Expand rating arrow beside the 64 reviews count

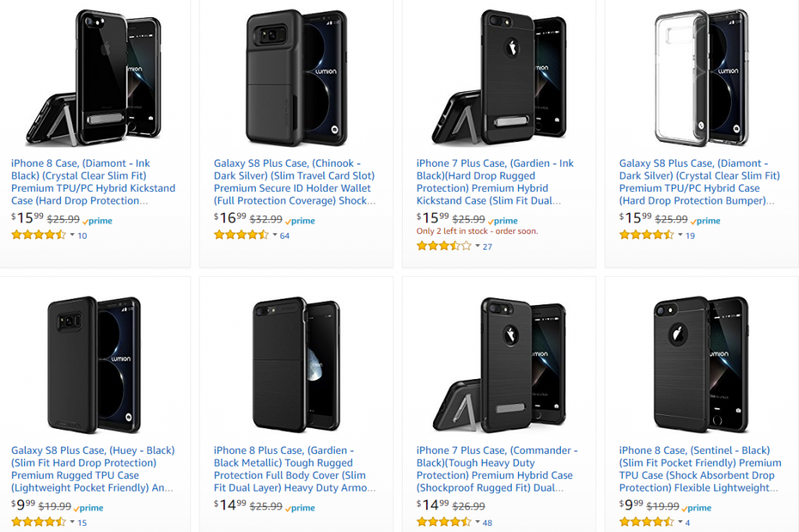point(275,235)
